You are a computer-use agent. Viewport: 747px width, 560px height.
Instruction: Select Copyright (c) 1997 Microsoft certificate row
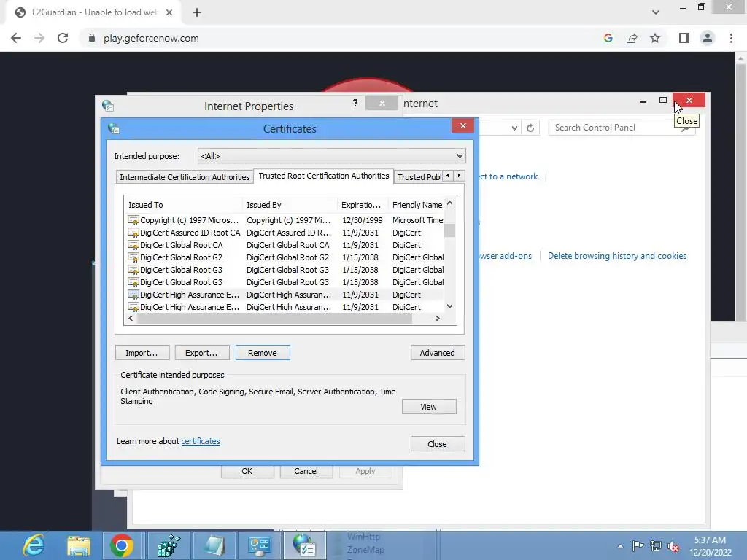point(285,220)
